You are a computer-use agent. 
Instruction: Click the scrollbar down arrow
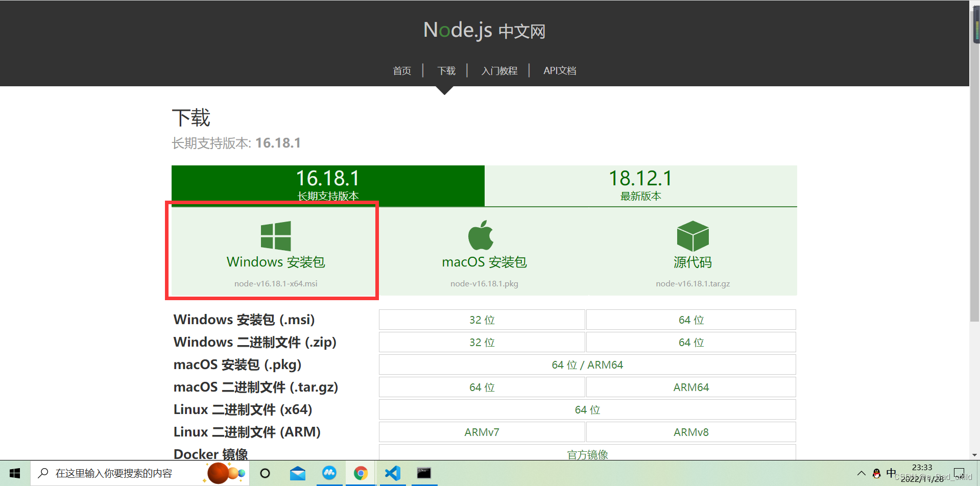pos(974,455)
